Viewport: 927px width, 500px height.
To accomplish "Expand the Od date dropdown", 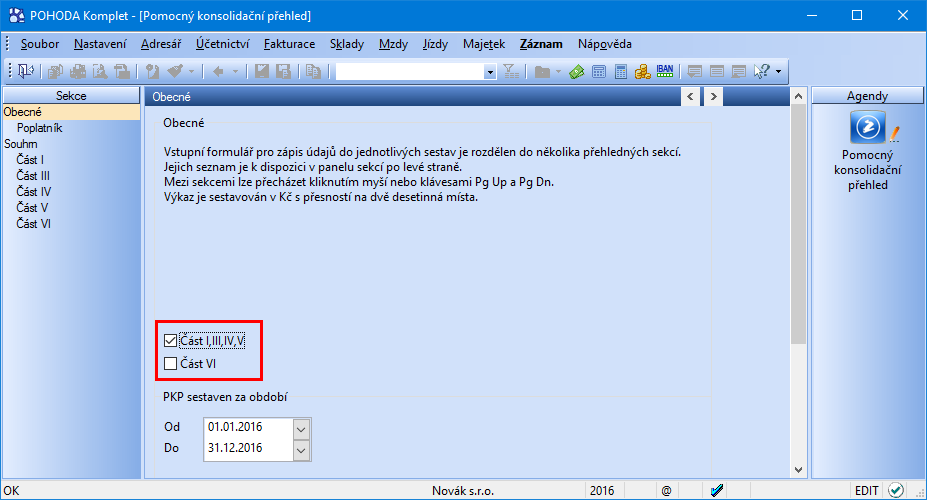I will pos(301,428).
